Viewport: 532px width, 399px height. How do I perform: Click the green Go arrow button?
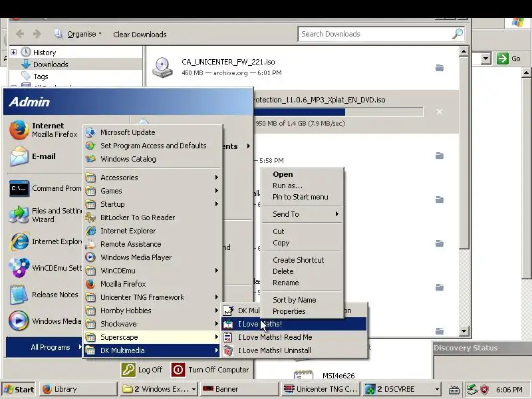pos(503,59)
